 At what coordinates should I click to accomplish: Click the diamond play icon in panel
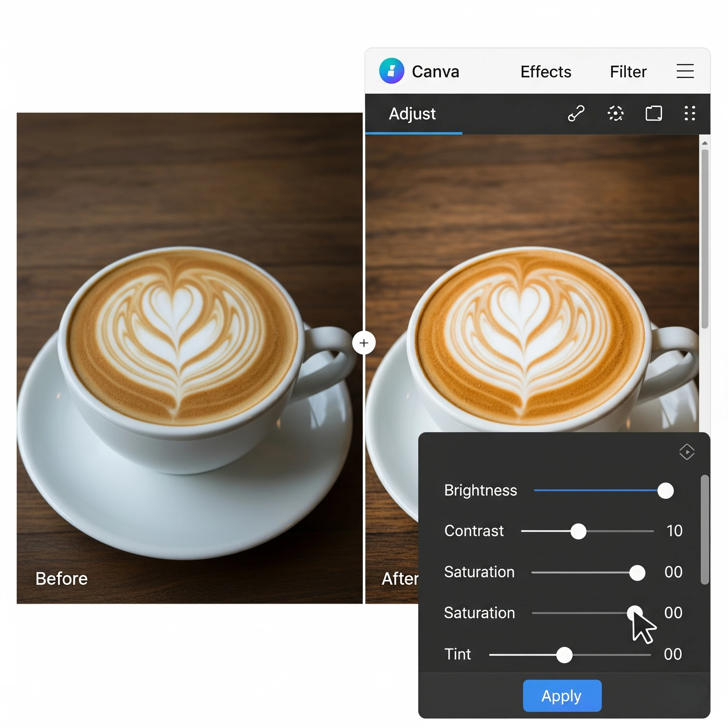pyautogui.click(x=686, y=451)
